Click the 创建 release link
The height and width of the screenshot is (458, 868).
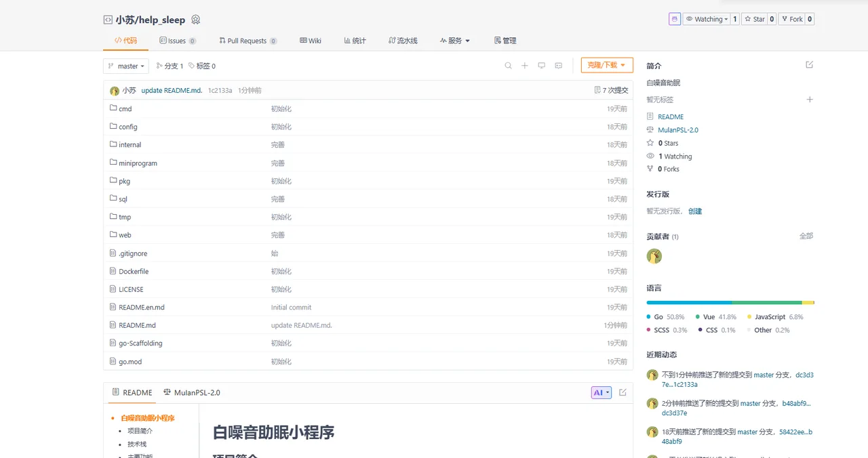click(695, 211)
